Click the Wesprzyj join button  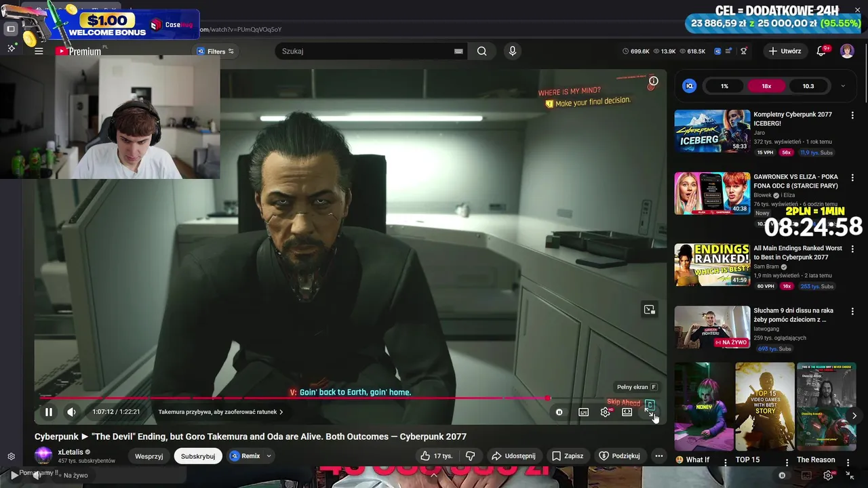149,456
